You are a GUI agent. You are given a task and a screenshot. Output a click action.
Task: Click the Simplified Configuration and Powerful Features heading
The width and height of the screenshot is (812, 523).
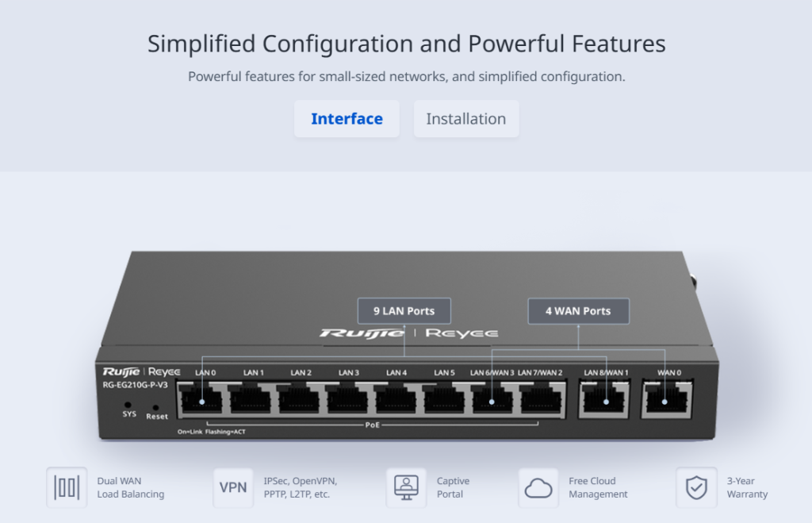point(407,44)
